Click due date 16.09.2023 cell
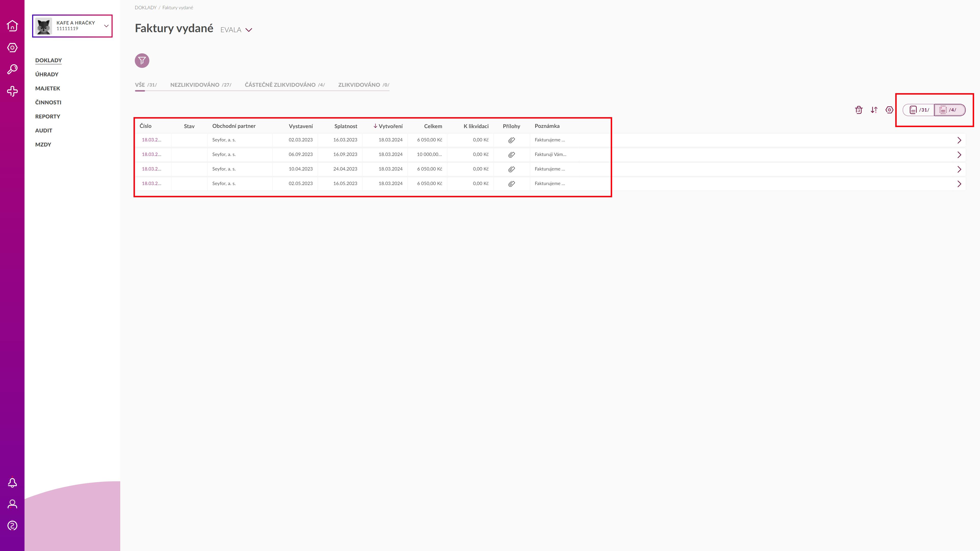This screenshot has width=980, height=551. (345, 154)
